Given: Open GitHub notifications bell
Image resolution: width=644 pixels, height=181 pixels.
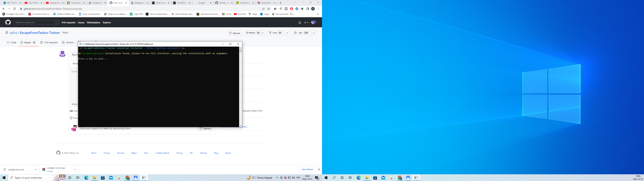Looking at the screenshot, I should pos(300,22).
